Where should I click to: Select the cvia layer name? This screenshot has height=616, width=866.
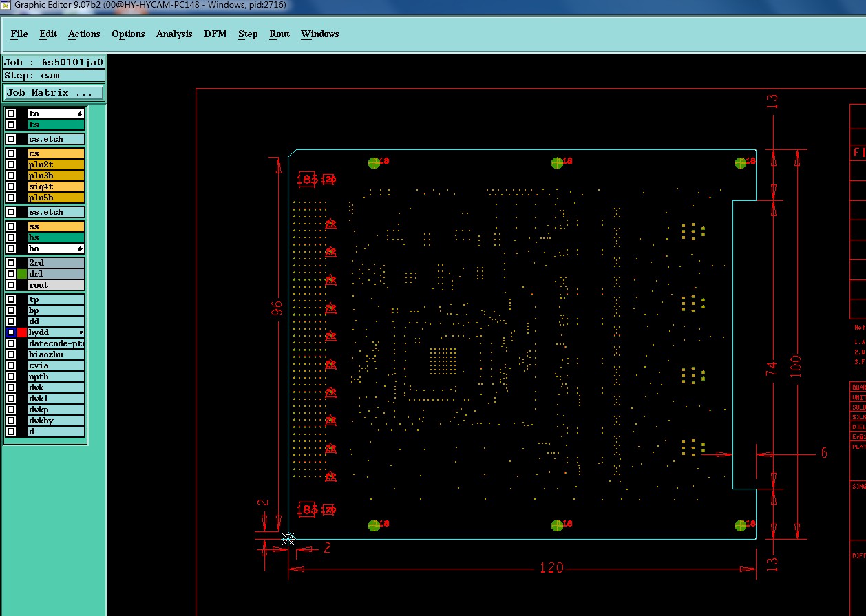(x=56, y=365)
